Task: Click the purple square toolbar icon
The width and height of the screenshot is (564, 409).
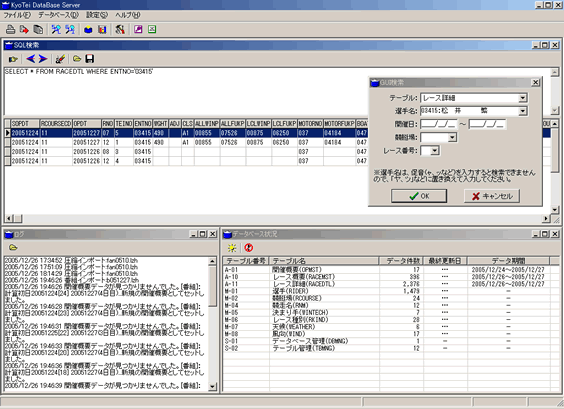Action: [138, 29]
